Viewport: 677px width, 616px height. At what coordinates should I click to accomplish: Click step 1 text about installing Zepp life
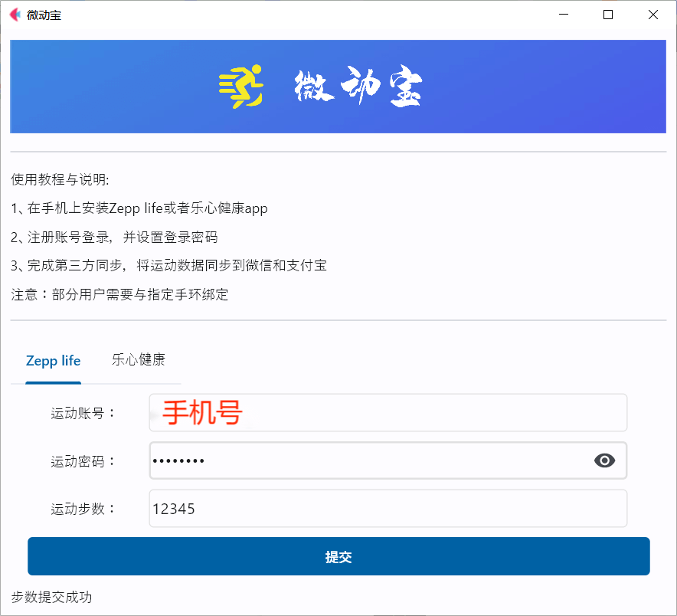pyautogui.click(x=139, y=208)
